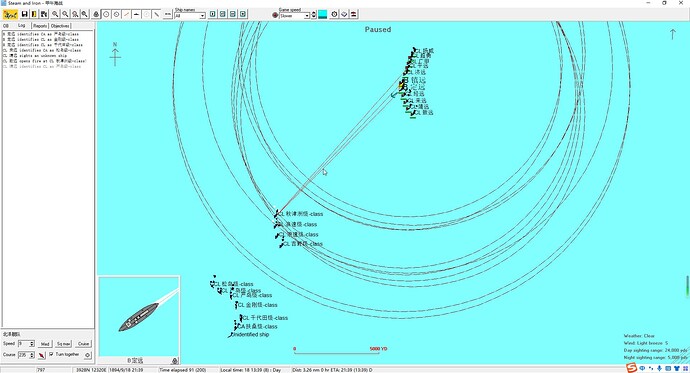690x373 pixels.
Task: Click the microphone icon in IME bar
Action: (659, 368)
